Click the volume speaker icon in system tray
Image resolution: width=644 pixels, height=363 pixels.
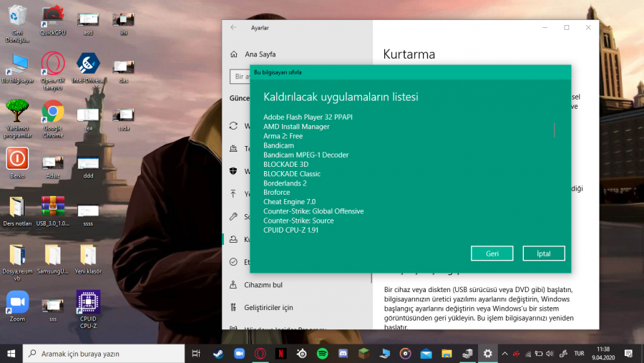pos(550,354)
